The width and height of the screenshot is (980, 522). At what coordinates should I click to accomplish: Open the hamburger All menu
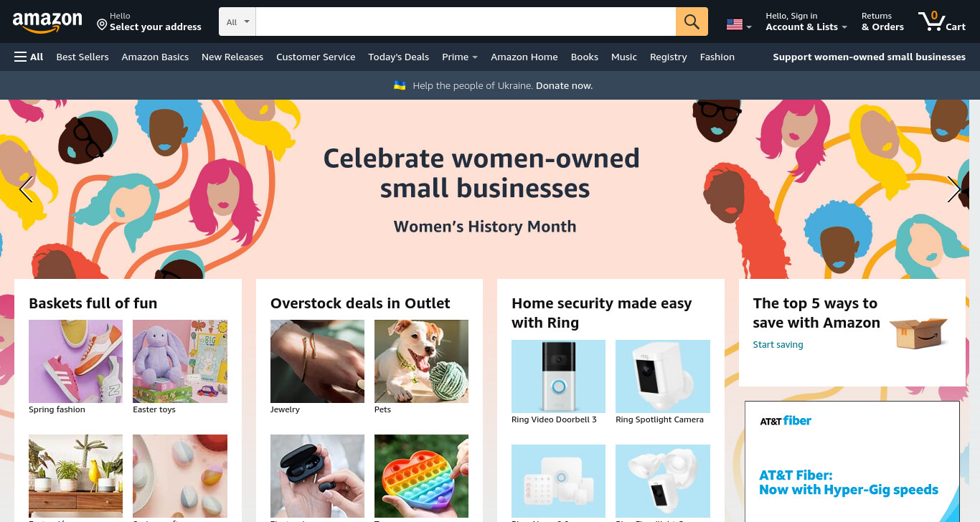coord(29,57)
